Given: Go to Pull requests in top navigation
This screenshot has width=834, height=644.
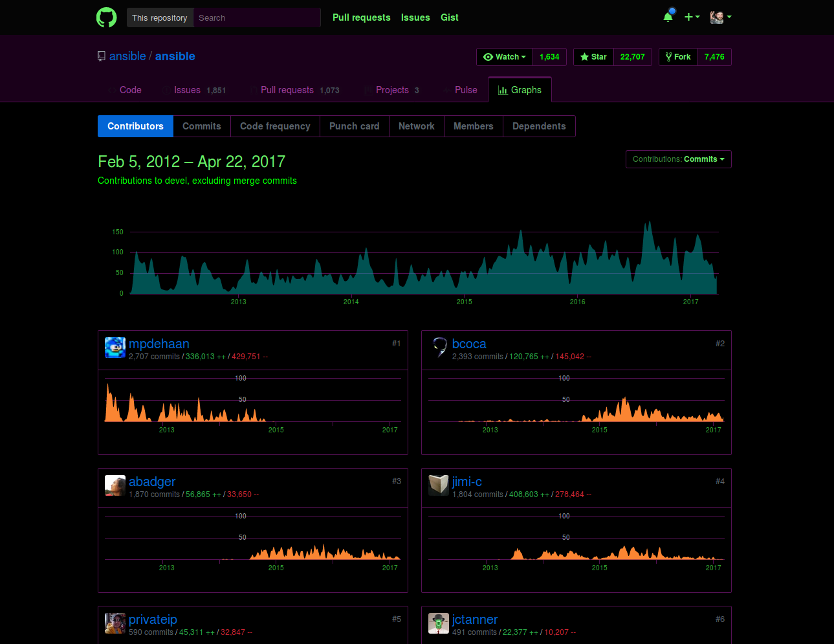Looking at the screenshot, I should pos(362,17).
